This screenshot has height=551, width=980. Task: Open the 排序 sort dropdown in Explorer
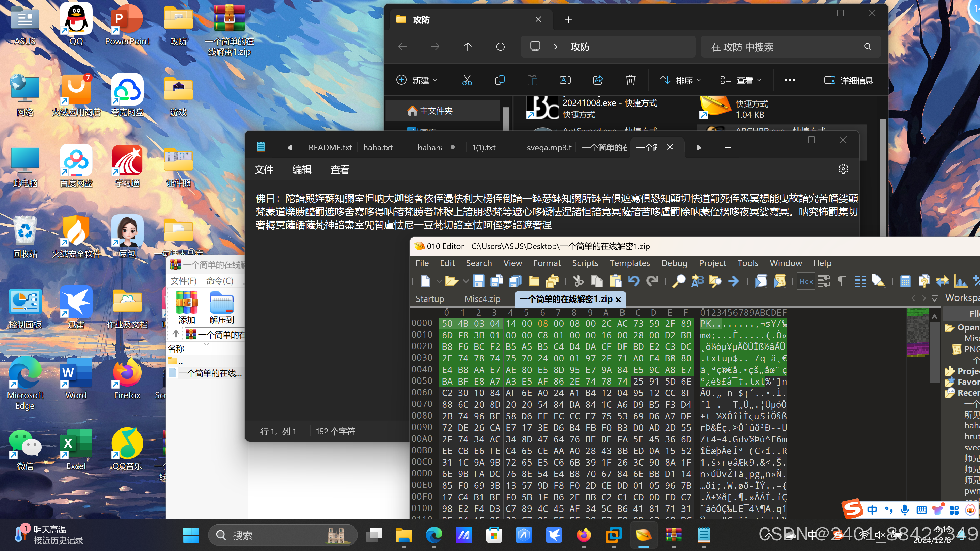pyautogui.click(x=680, y=80)
